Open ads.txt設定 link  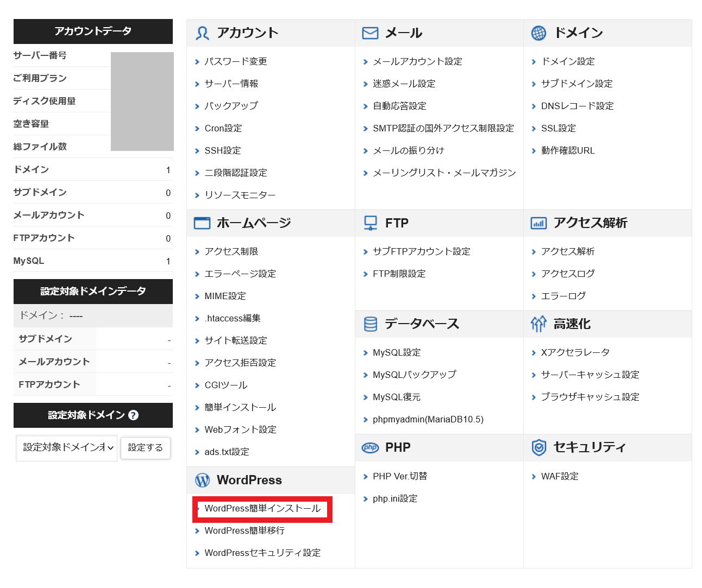point(227,452)
